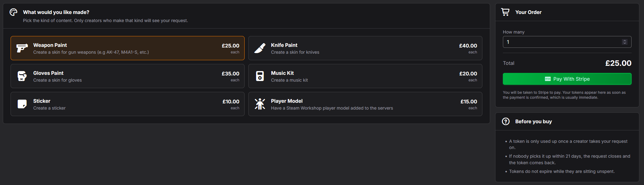Focus the How many quantity field

(567, 42)
